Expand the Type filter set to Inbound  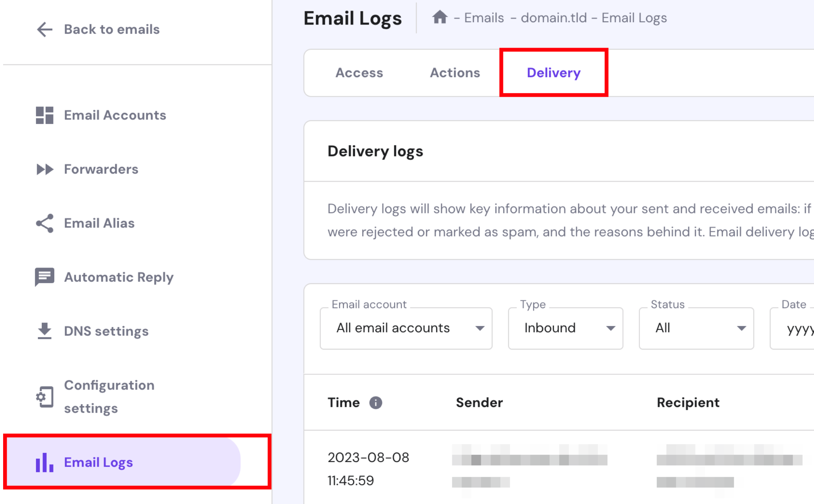pos(565,328)
